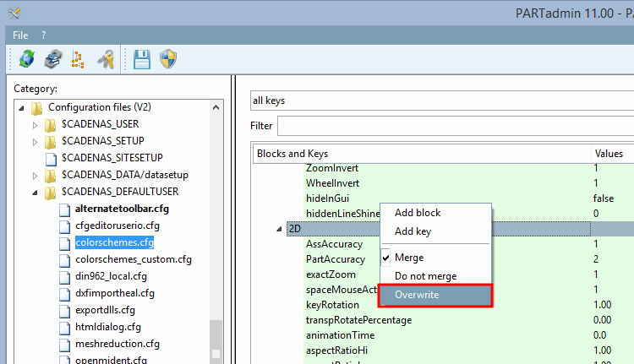Click the PARTadmin app icon in title bar
This screenshot has height=364, width=634.
pos(14,14)
